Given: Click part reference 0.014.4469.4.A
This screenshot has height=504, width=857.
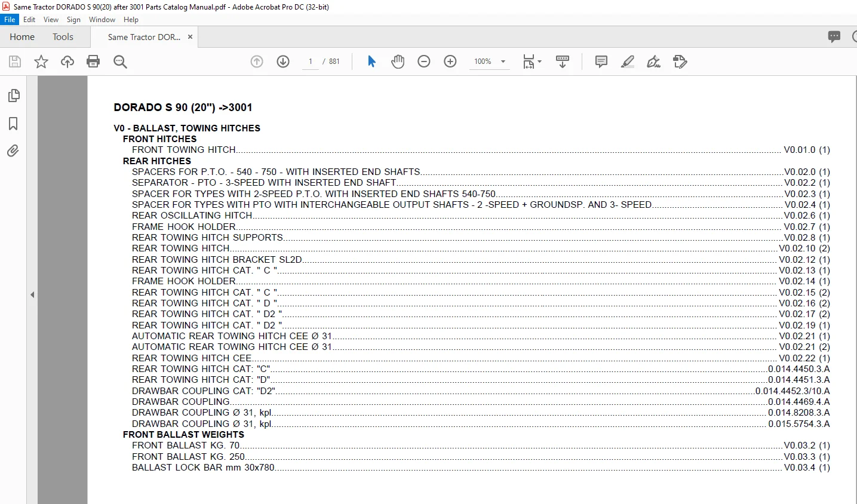Looking at the screenshot, I should (x=799, y=402).
